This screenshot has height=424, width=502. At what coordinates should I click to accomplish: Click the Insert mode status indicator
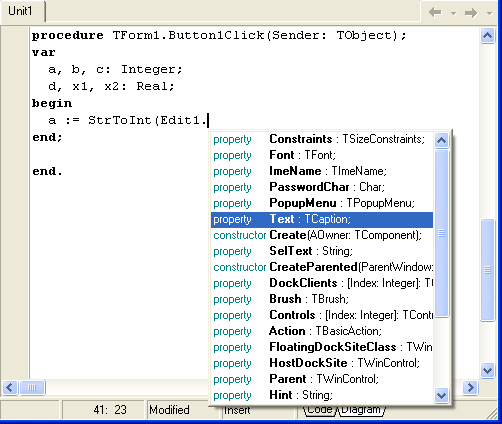click(x=237, y=411)
